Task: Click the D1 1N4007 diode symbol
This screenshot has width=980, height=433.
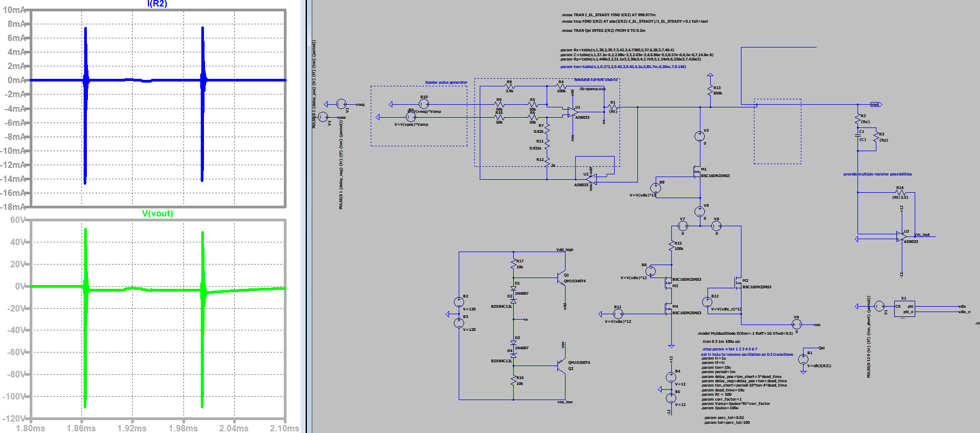Action: pos(513,288)
